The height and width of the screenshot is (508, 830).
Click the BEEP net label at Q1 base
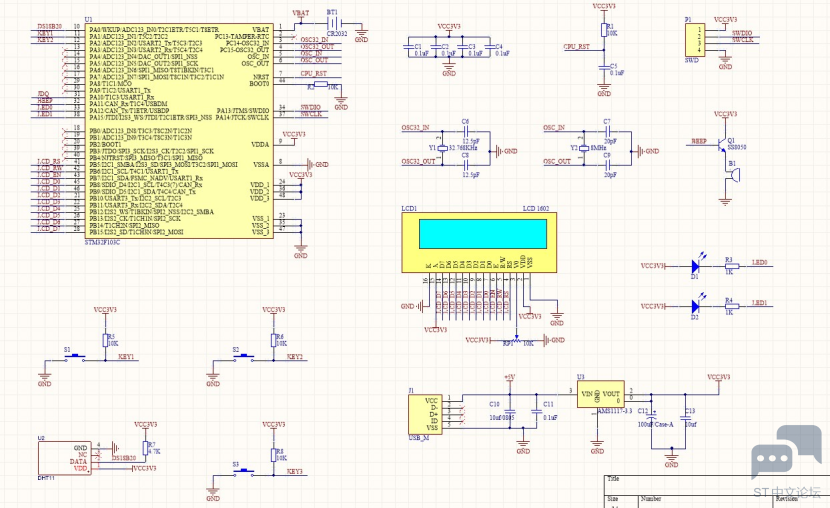699,141
